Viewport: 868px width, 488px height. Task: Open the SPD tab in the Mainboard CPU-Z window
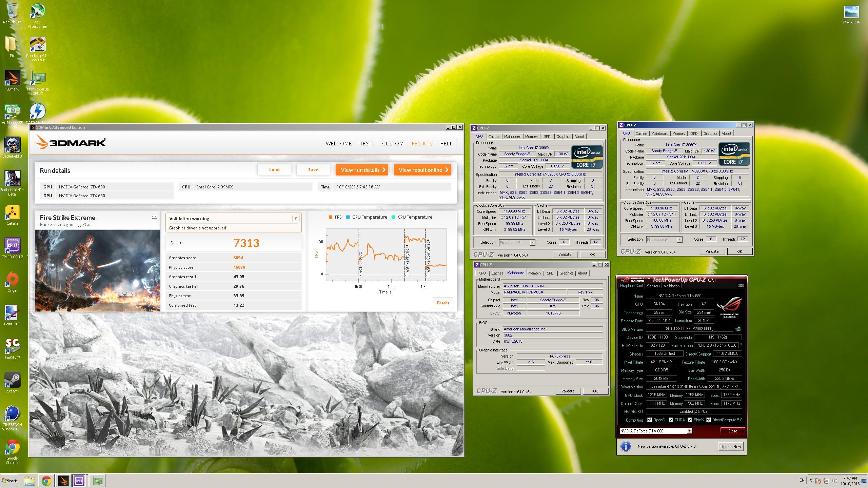click(x=550, y=273)
